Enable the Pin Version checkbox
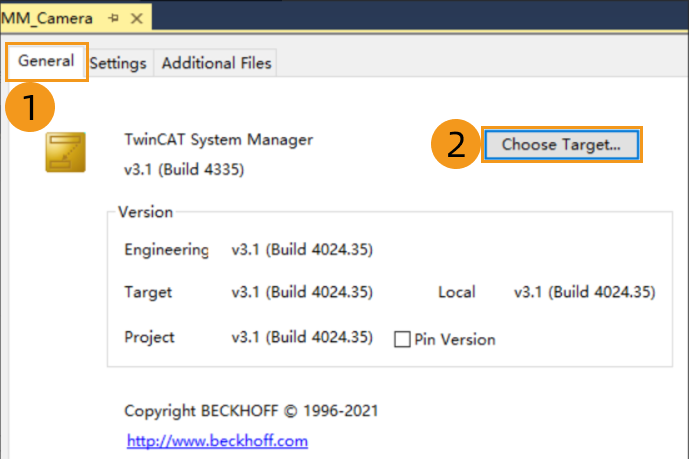The height and width of the screenshot is (459, 689). (x=402, y=339)
